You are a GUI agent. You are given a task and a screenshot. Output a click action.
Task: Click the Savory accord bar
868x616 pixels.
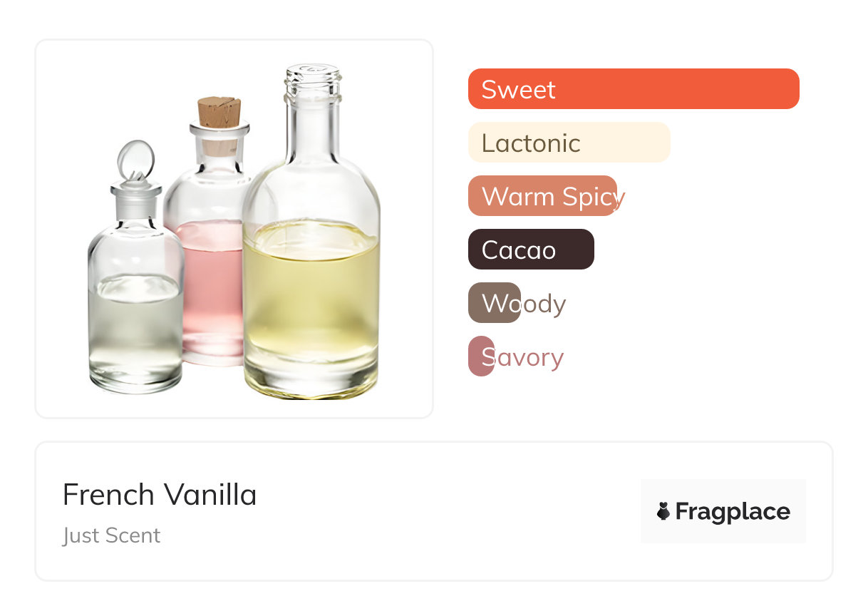point(481,356)
